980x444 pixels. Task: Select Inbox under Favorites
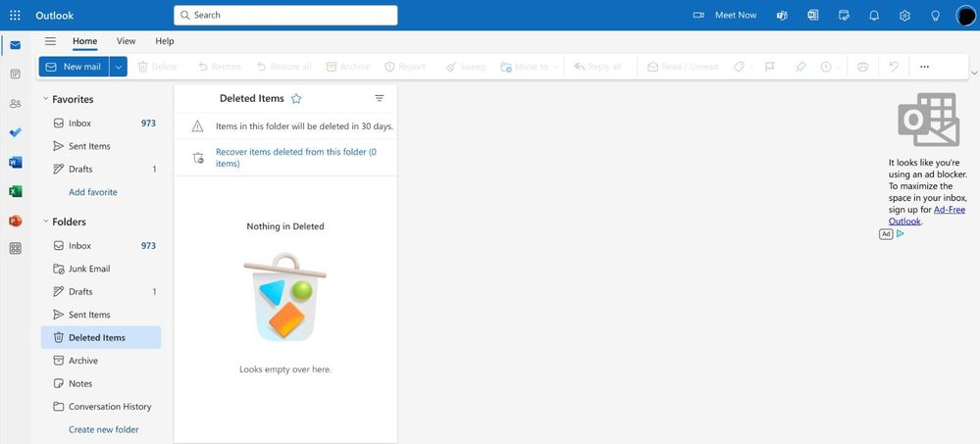tap(101, 123)
